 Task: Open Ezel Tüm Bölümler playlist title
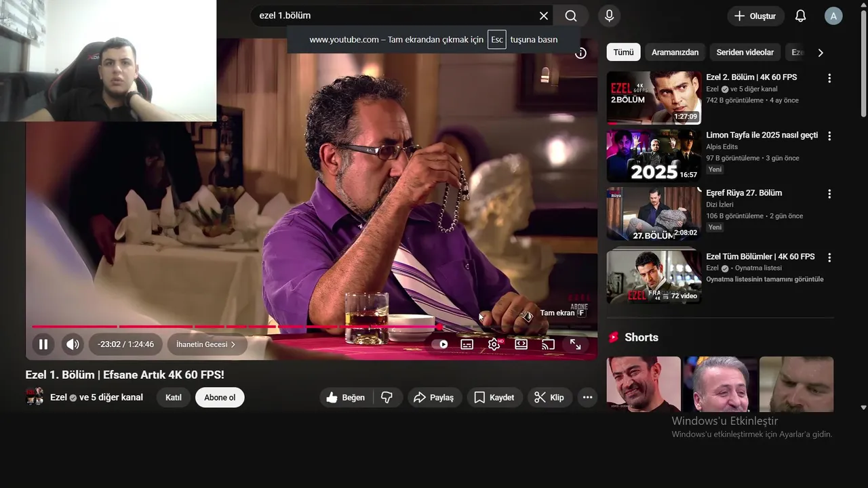[760, 256]
